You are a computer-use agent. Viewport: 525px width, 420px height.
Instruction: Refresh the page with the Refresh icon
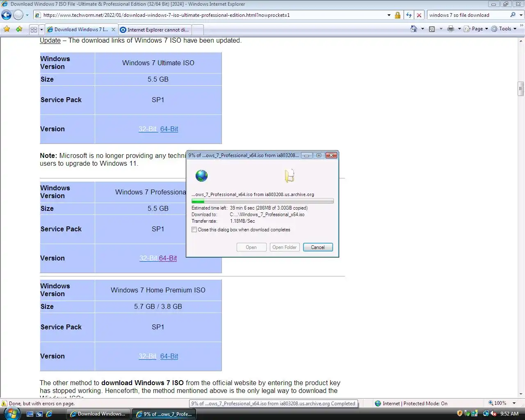[x=409, y=15]
